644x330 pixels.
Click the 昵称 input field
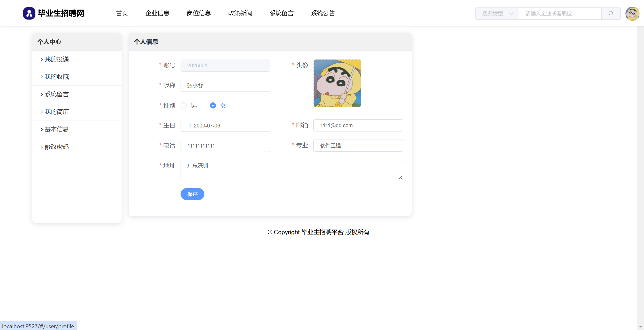pos(225,86)
